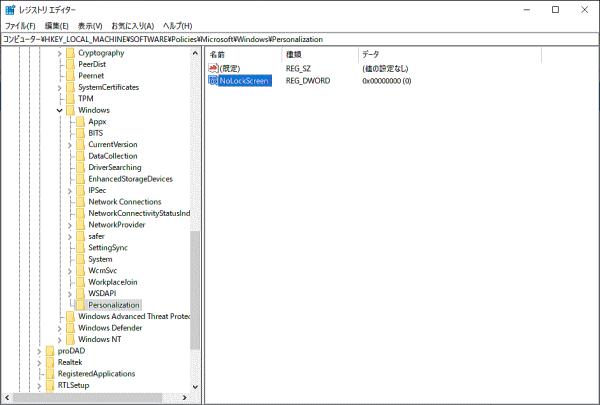Click the Network Connections folder icon
Viewport: 600px width, 405px height.
(80, 202)
